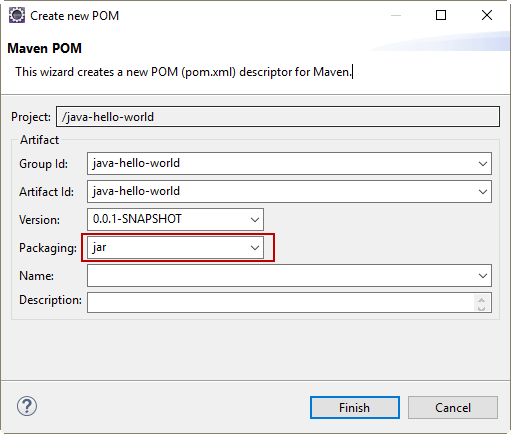Click the Finish button

click(x=355, y=407)
